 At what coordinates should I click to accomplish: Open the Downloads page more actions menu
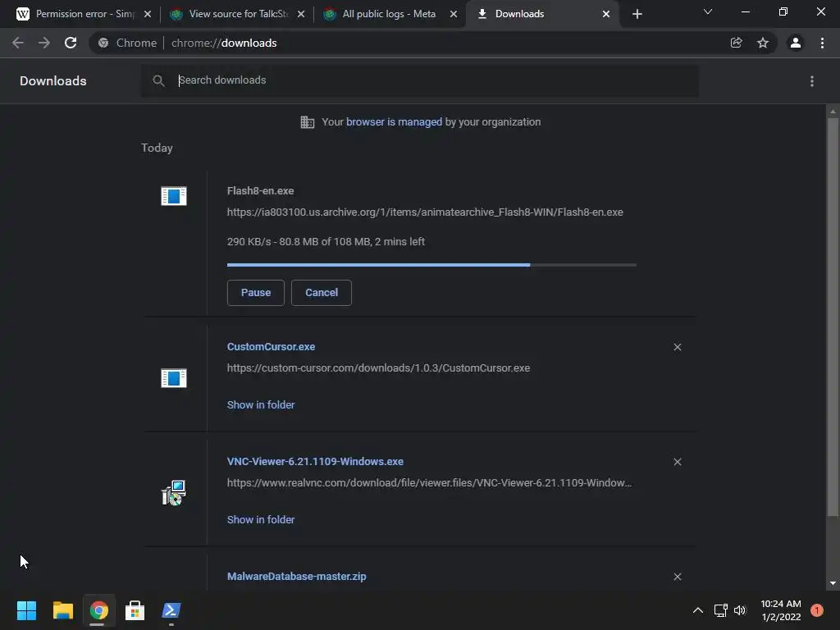click(812, 81)
